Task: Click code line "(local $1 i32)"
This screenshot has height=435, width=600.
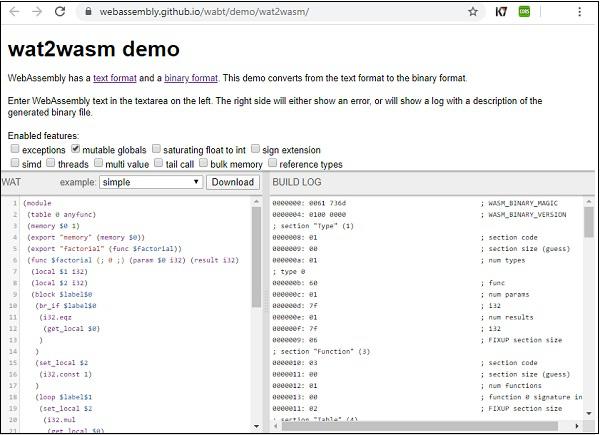Action: [x=60, y=272]
